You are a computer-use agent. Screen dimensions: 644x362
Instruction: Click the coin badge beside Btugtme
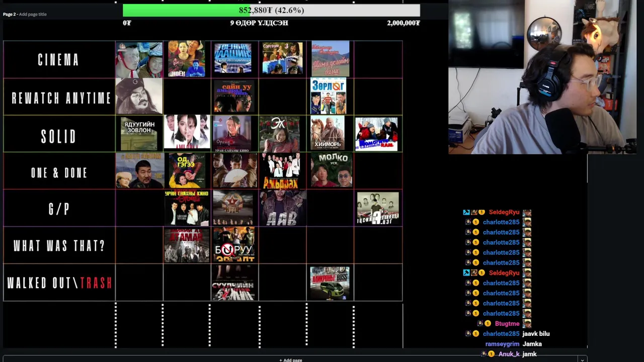tap(488, 324)
